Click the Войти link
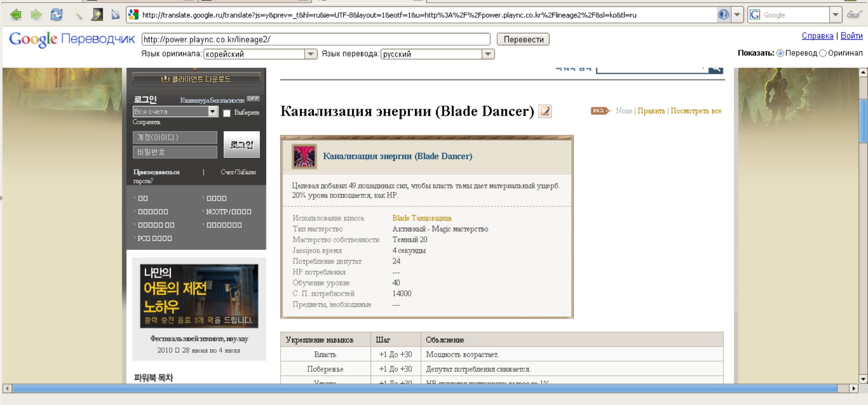Screen dimensions: 868x405 coord(852,36)
